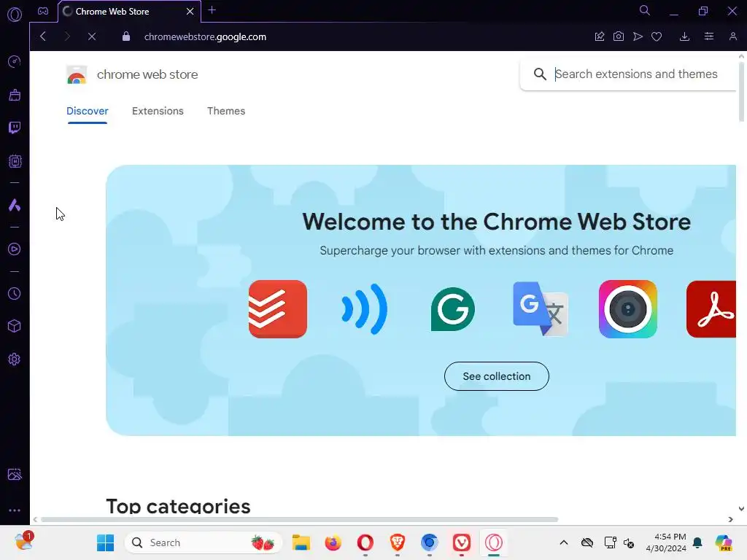This screenshot has height=560, width=747.
Task: Open Aria AI icon in sidebar
Action: coord(15,205)
